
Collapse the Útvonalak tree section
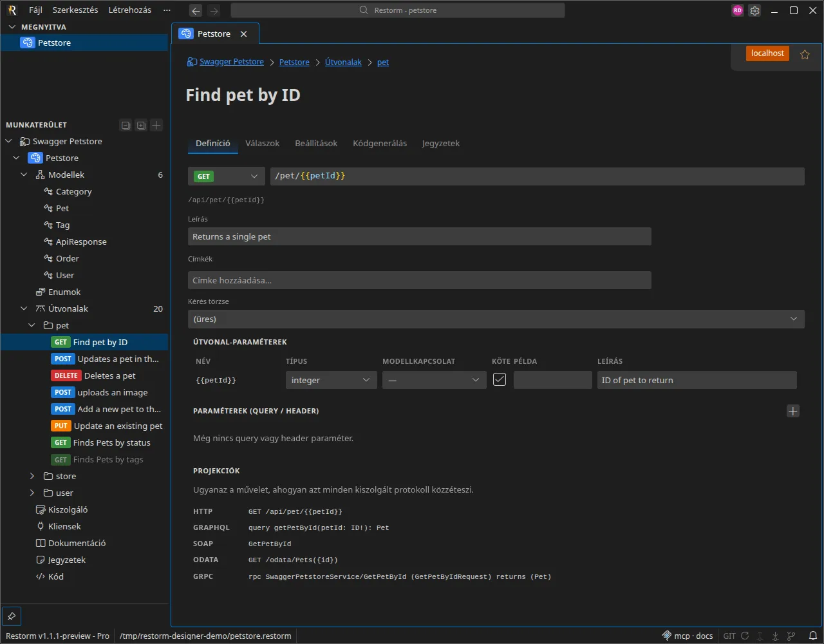coord(24,308)
